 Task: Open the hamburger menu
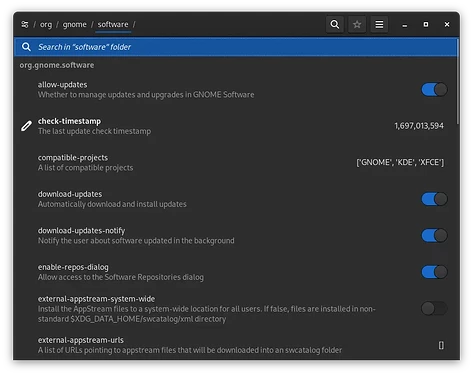click(379, 24)
